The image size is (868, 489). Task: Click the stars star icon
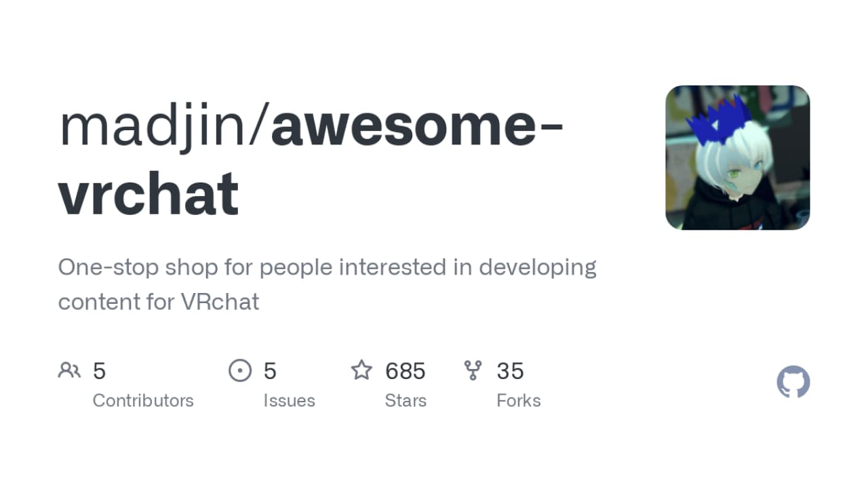click(361, 370)
